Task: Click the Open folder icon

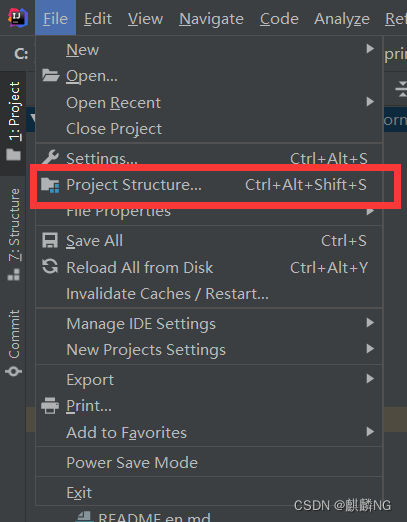Action: pos(50,76)
